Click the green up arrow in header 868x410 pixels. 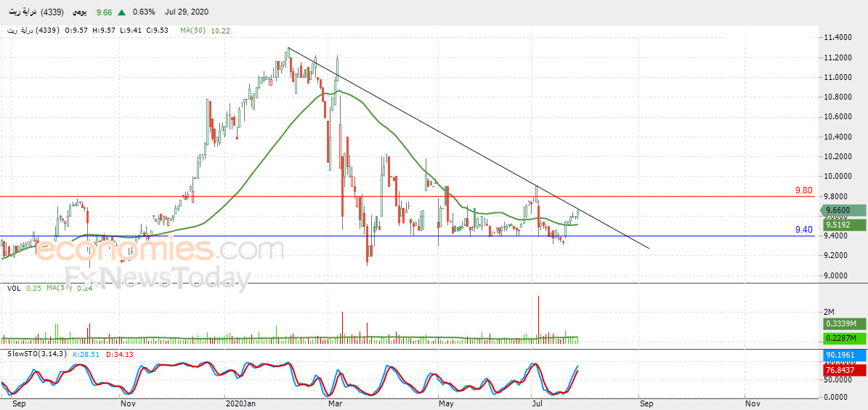pyautogui.click(x=121, y=12)
